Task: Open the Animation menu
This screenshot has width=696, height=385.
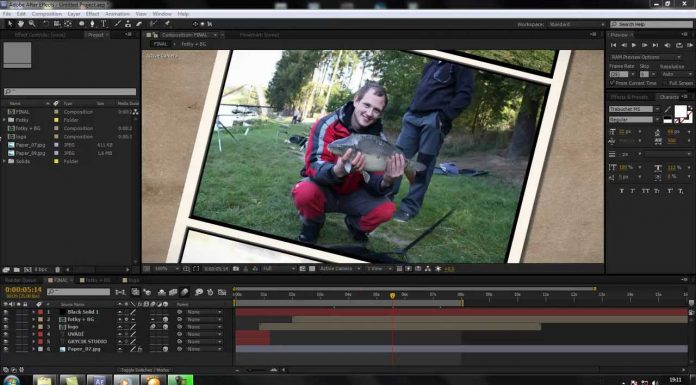Action: click(x=117, y=14)
